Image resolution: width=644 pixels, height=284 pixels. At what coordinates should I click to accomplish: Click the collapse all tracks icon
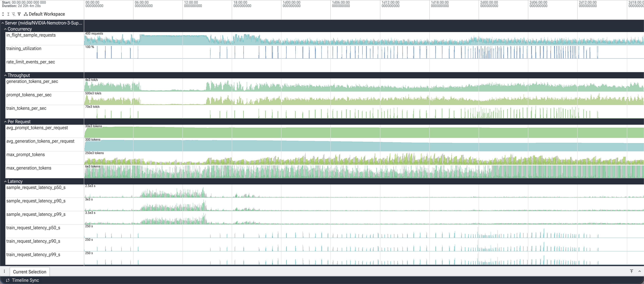(x=8, y=14)
